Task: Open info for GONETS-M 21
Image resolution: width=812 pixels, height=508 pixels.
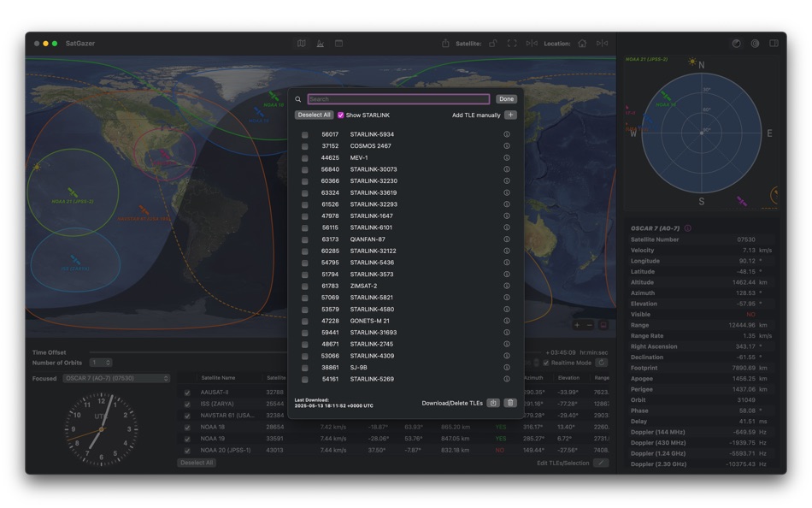Action: coord(507,321)
